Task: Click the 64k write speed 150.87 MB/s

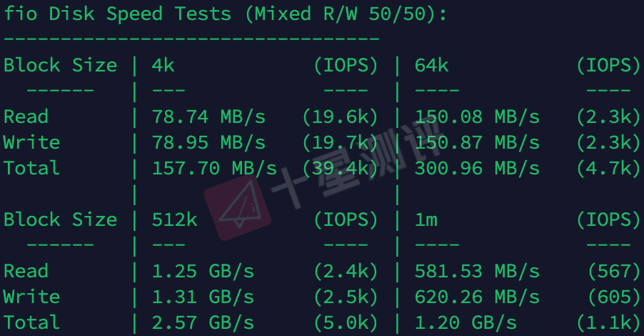Action: [x=477, y=143]
